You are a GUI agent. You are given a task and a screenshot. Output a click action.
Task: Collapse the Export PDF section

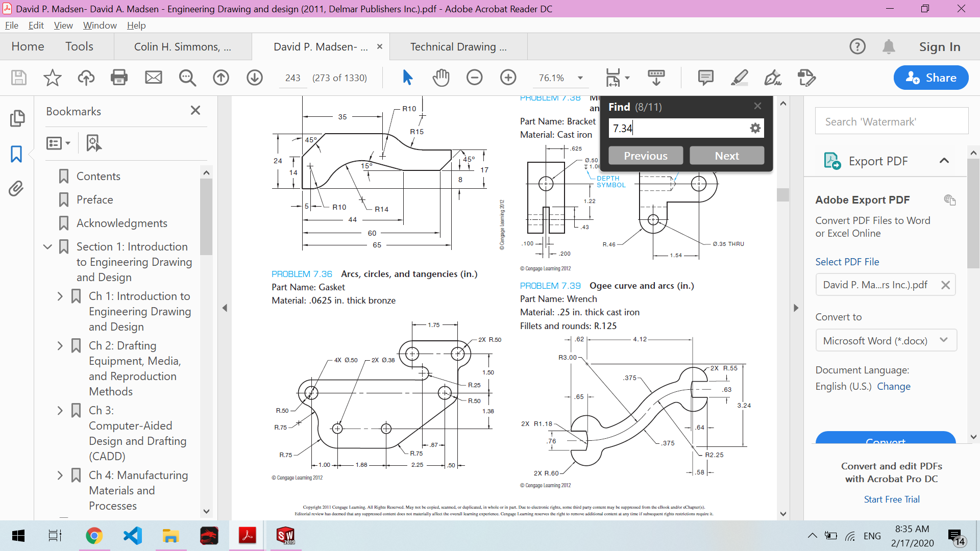(x=944, y=161)
